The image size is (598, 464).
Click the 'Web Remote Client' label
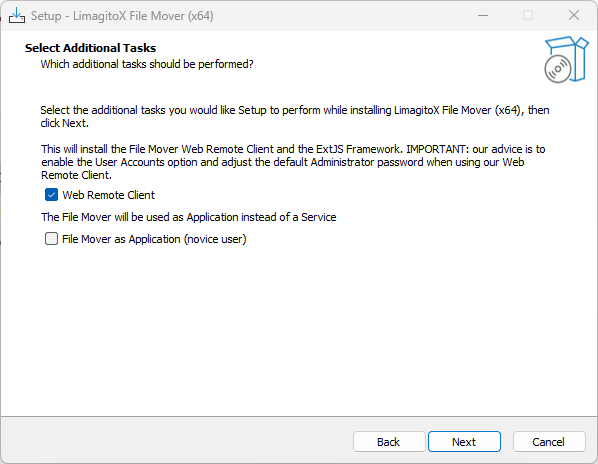pyautogui.click(x=108, y=195)
